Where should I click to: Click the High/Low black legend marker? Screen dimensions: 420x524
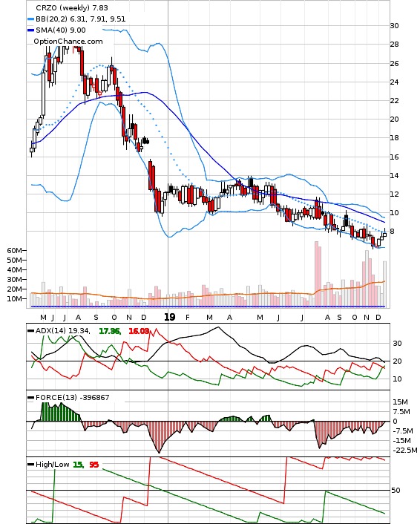30,465
